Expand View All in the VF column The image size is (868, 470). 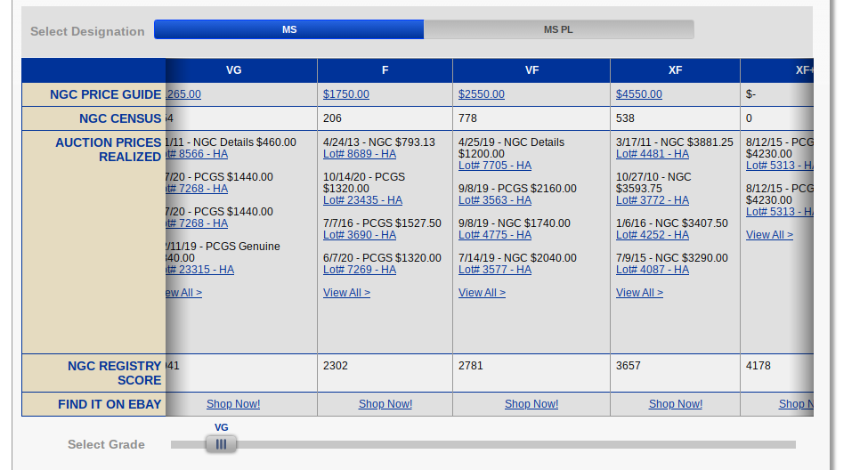482,293
